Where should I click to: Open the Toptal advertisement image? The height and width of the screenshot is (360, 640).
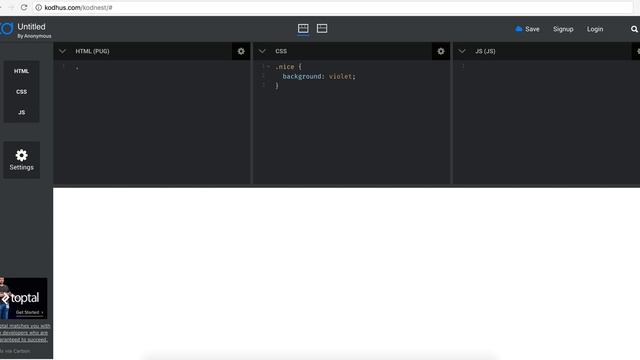tap(24, 298)
